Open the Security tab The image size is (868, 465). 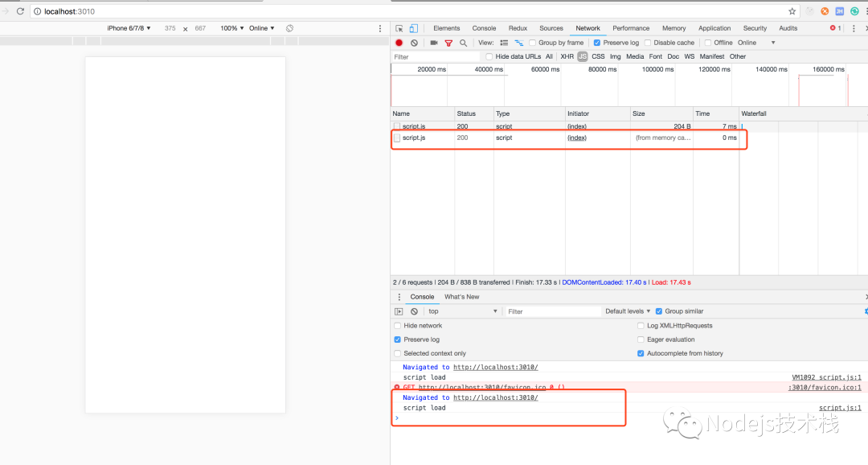pos(755,28)
